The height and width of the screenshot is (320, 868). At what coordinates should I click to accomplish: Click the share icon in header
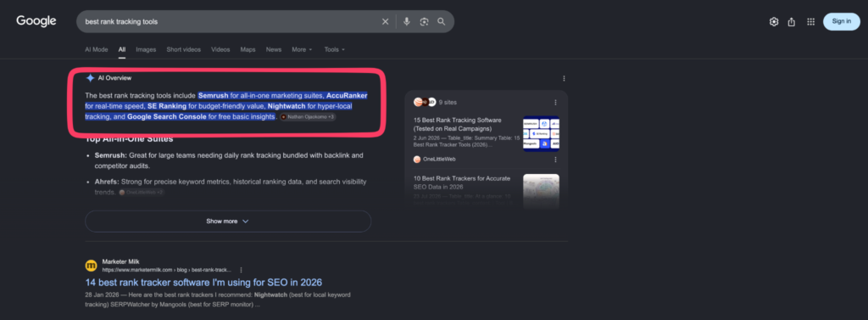pos(792,21)
